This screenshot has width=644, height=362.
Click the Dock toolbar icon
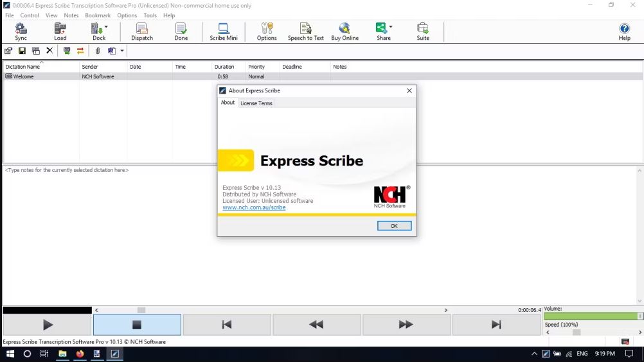(97, 31)
